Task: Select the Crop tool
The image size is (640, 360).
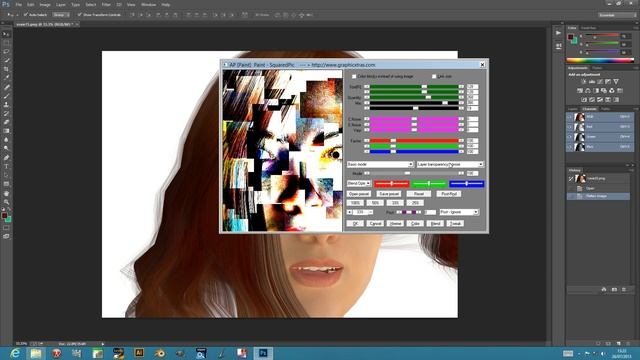Action: (x=6, y=69)
